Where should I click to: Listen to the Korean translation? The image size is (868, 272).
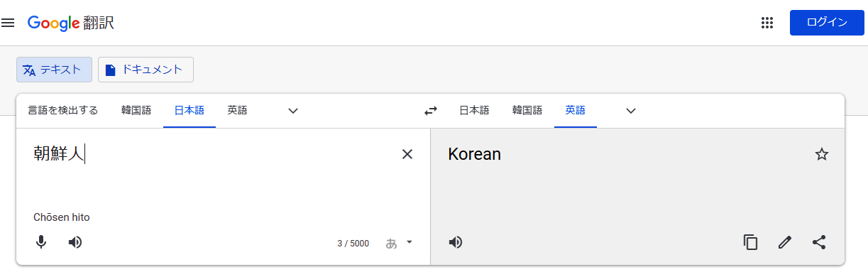456,242
